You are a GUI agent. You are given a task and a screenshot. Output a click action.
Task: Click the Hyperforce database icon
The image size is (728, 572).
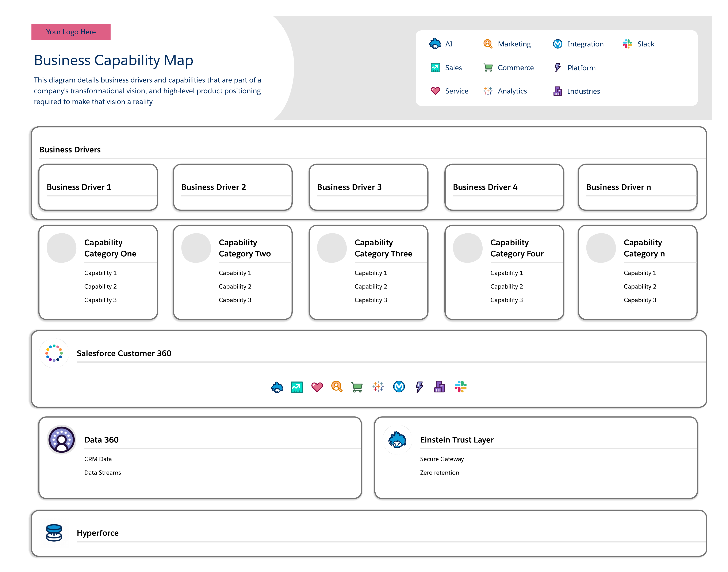54,533
